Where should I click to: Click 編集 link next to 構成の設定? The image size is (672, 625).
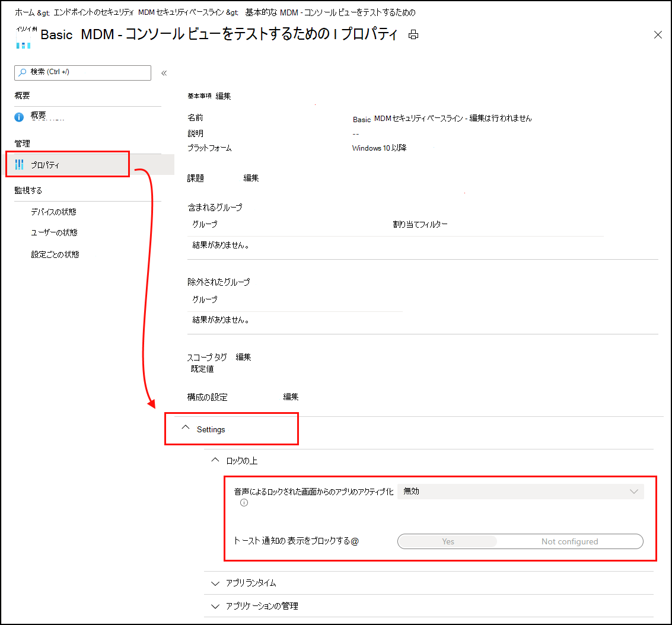coord(291,397)
